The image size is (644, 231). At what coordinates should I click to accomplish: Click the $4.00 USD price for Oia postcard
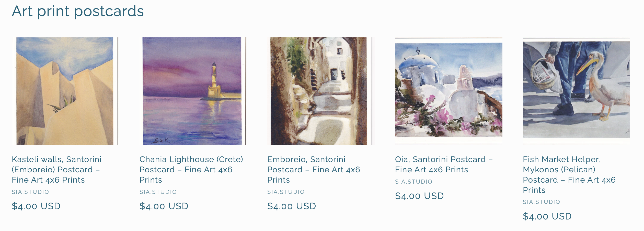click(x=419, y=196)
